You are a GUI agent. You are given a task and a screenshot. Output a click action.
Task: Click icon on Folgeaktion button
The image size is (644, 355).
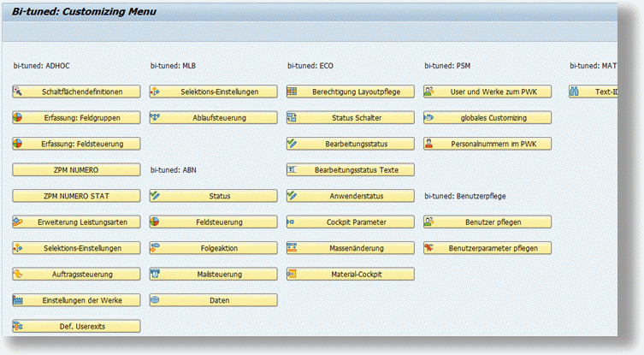pyautogui.click(x=155, y=248)
